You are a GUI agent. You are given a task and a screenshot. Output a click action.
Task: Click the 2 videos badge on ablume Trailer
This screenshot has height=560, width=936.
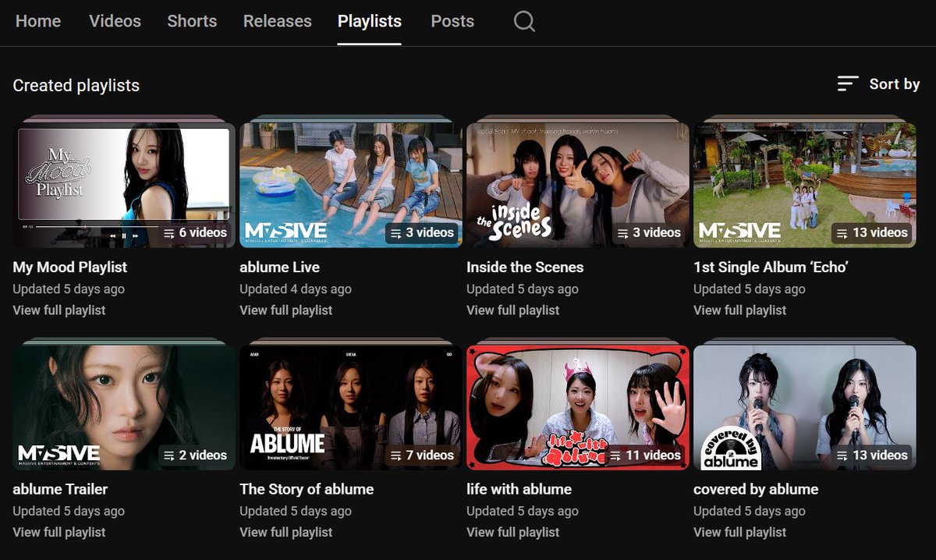click(x=195, y=455)
